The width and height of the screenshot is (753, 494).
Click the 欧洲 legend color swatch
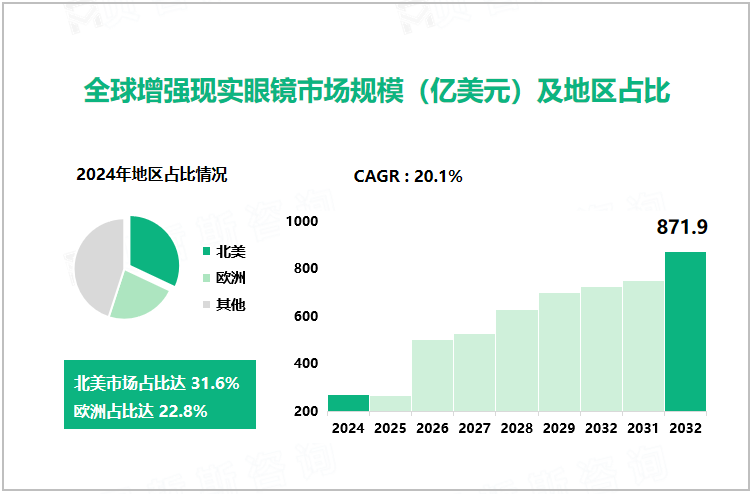[x=206, y=278]
